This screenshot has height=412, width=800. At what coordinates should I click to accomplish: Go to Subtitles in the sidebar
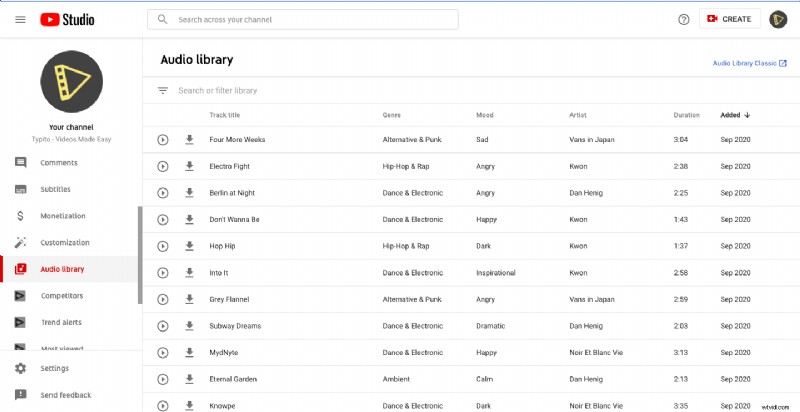57,189
